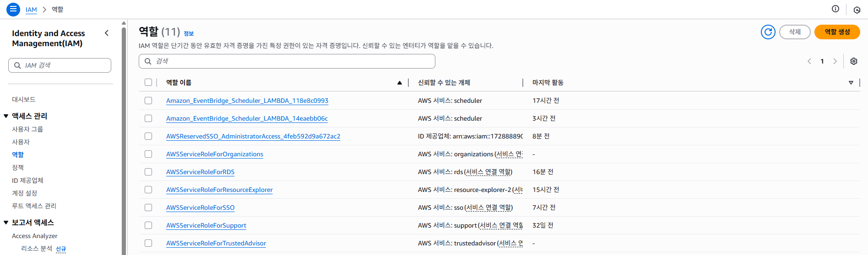Viewport: 868px width, 255px height.
Task: Click 역할 이름 column header
Action: pyautogui.click(x=179, y=83)
